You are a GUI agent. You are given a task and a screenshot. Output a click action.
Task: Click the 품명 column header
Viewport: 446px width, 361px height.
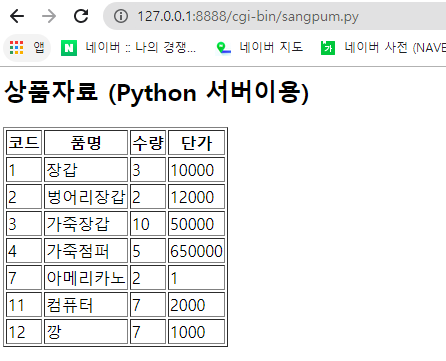click(x=86, y=143)
